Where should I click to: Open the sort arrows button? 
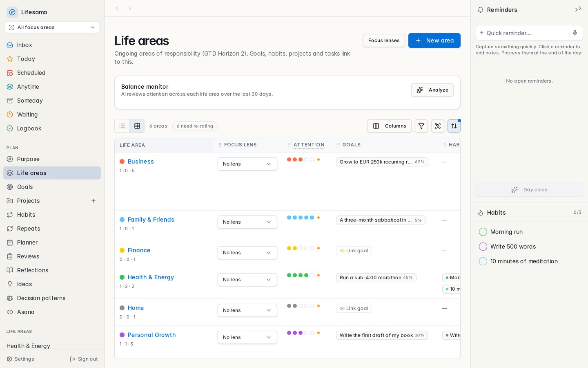(454, 126)
